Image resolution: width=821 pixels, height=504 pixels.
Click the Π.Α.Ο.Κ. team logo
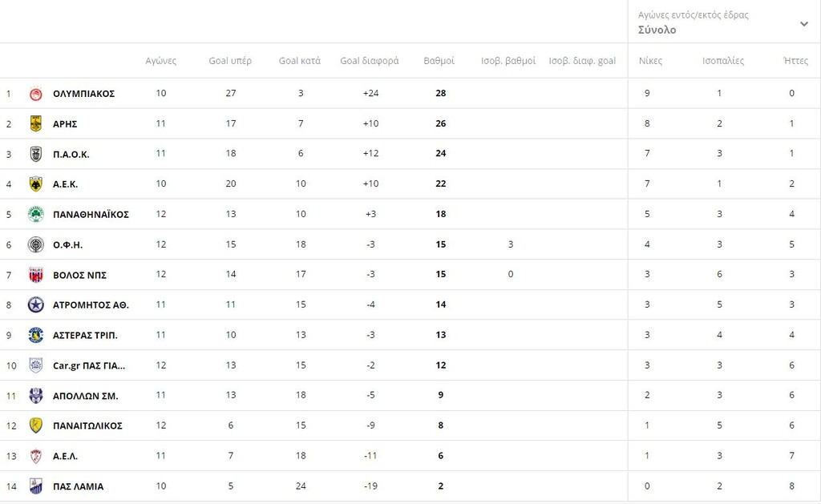[x=35, y=154]
